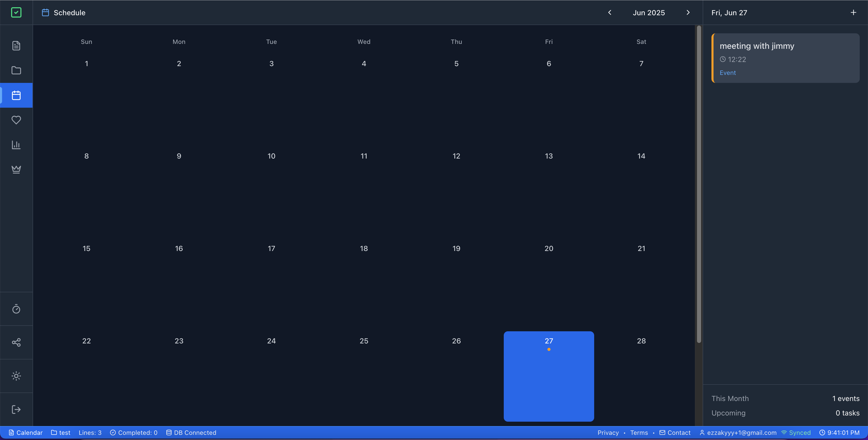Toggle light theme with sun icon
The width and height of the screenshot is (868, 440).
[x=16, y=376]
